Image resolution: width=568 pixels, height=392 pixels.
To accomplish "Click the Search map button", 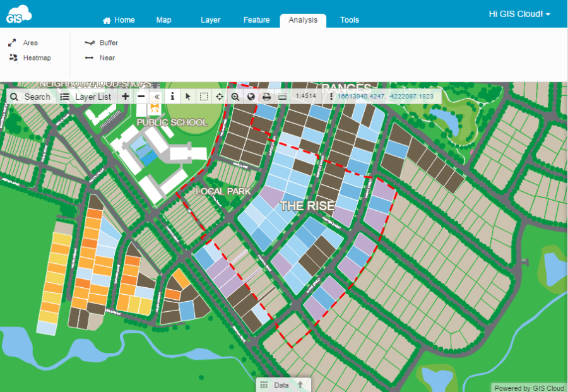I will pos(30,97).
